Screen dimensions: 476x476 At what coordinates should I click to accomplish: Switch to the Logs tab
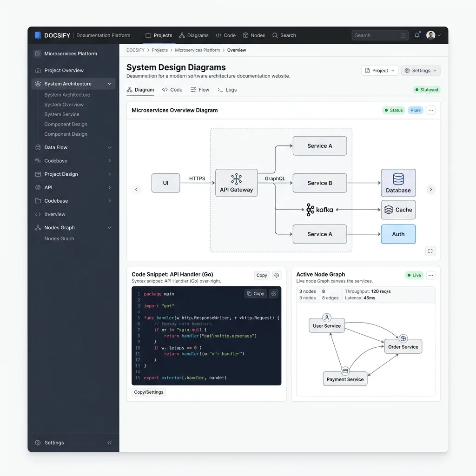pos(227,90)
